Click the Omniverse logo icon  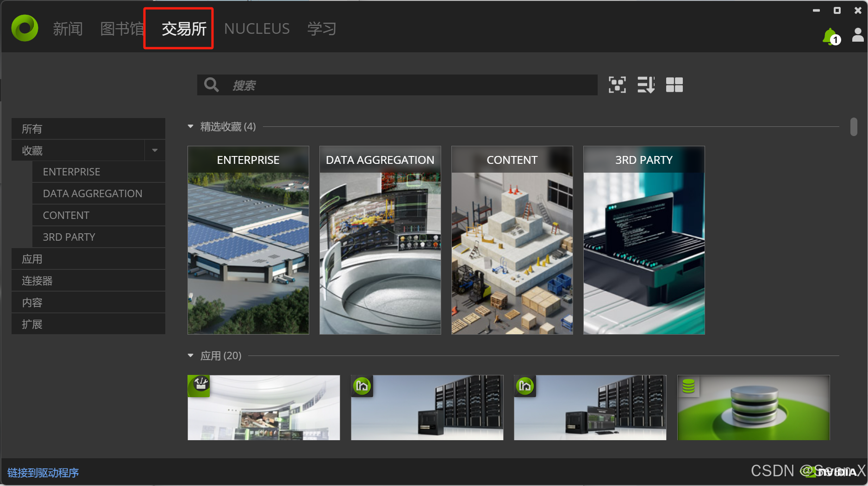pyautogui.click(x=25, y=28)
